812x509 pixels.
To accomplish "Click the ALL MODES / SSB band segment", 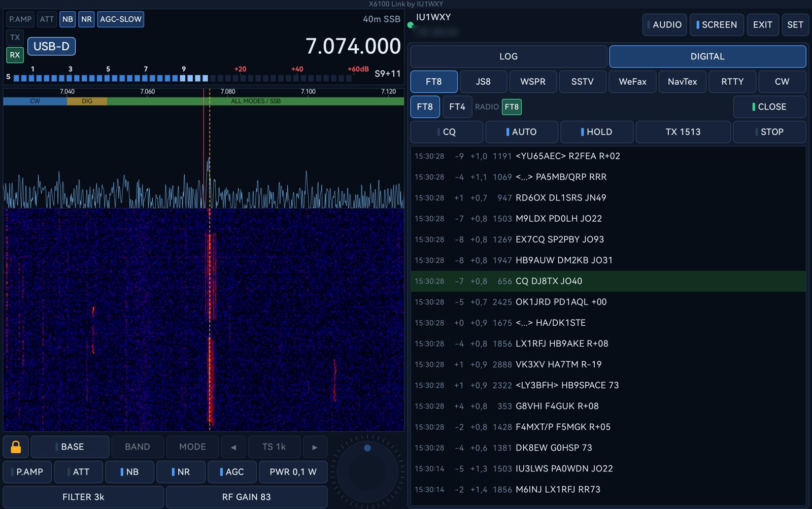I will coord(255,101).
